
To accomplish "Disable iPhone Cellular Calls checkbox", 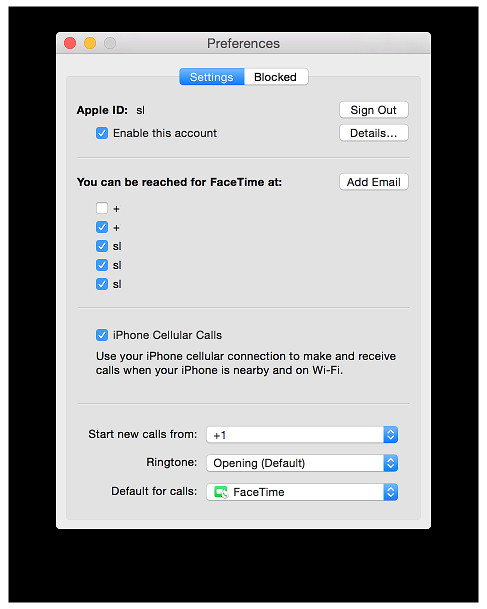I will tap(102, 335).
